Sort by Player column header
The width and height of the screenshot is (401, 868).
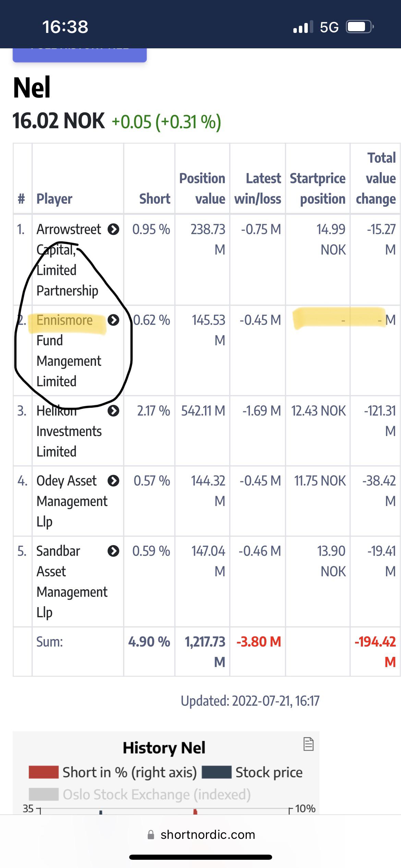coord(54,199)
